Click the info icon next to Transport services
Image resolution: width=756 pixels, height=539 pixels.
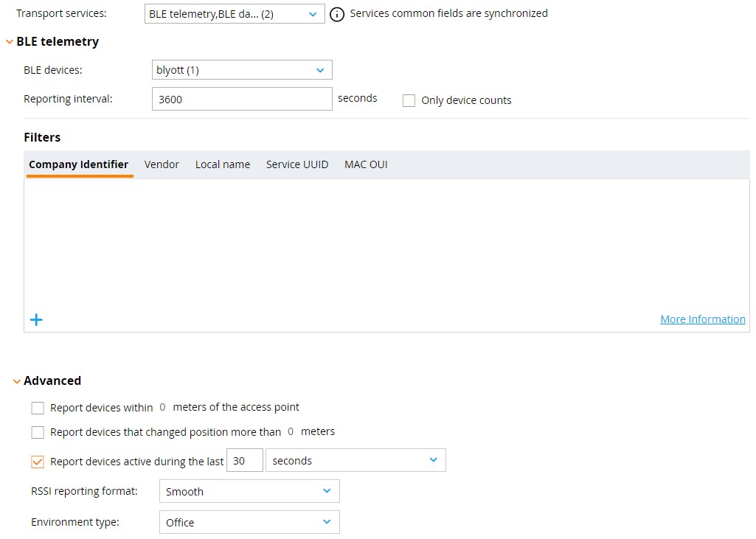tap(339, 13)
